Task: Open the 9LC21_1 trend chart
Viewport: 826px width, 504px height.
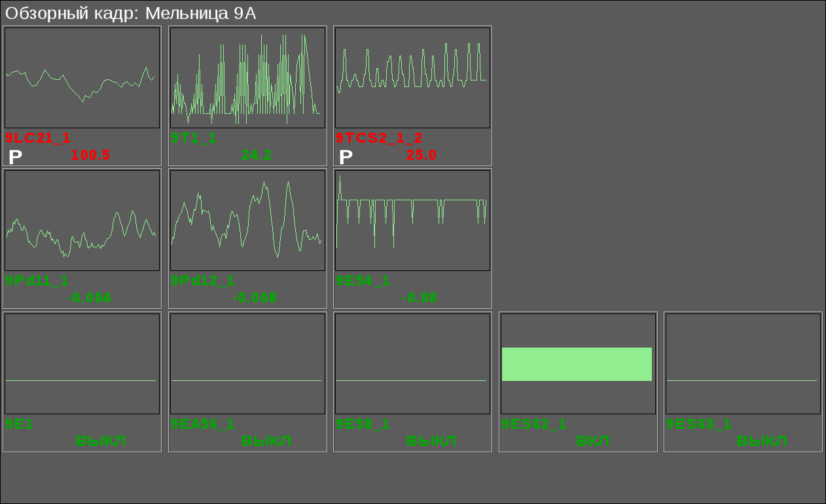Action: [82, 78]
